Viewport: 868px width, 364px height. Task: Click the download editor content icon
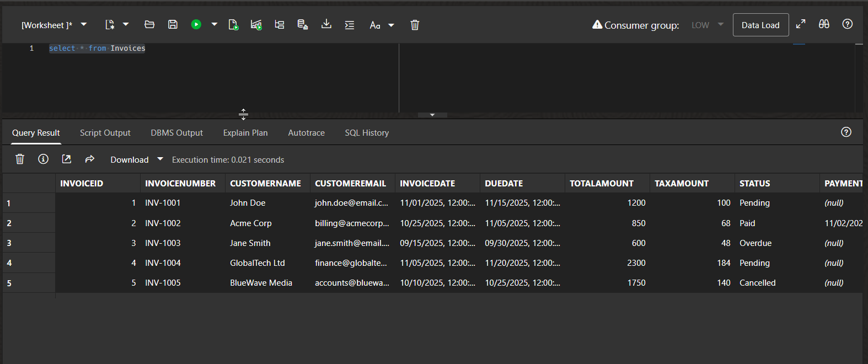pyautogui.click(x=326, y=24)
